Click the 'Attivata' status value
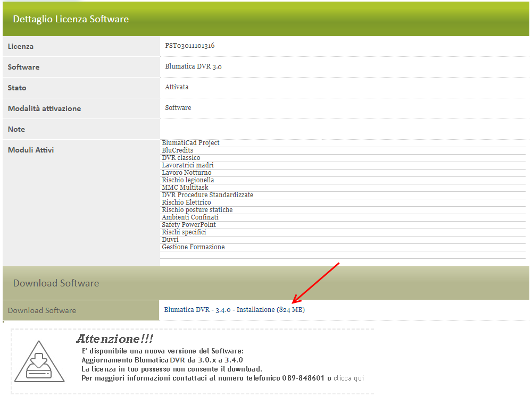 click(x=177, y=87)
